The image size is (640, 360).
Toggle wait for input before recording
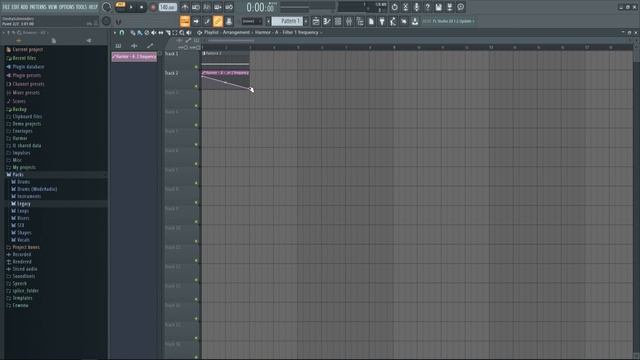[x=196, y=7]
